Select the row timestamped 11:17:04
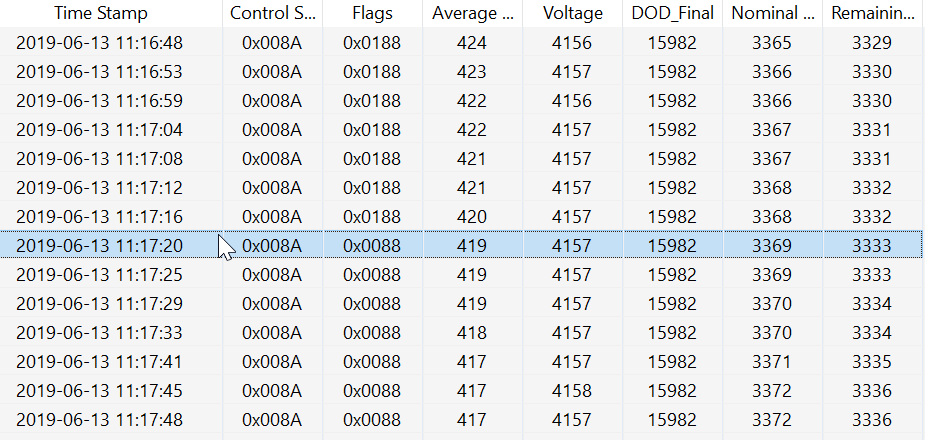 pos(462,129)
